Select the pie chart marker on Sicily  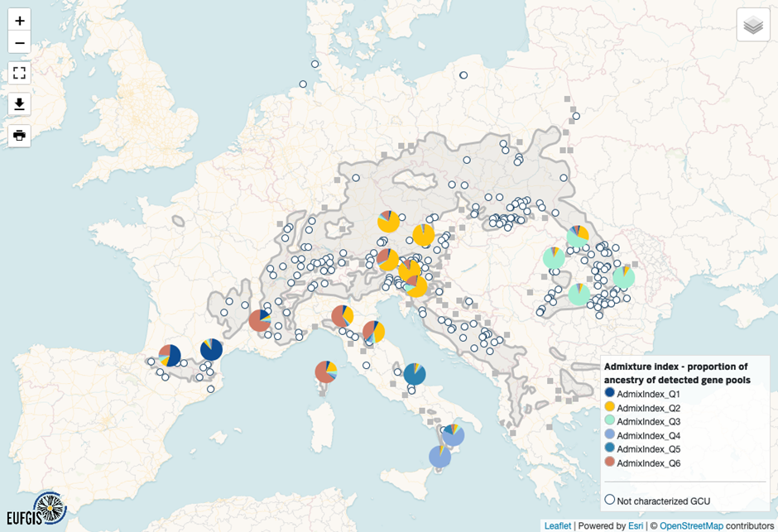click(x=439, y=456)
